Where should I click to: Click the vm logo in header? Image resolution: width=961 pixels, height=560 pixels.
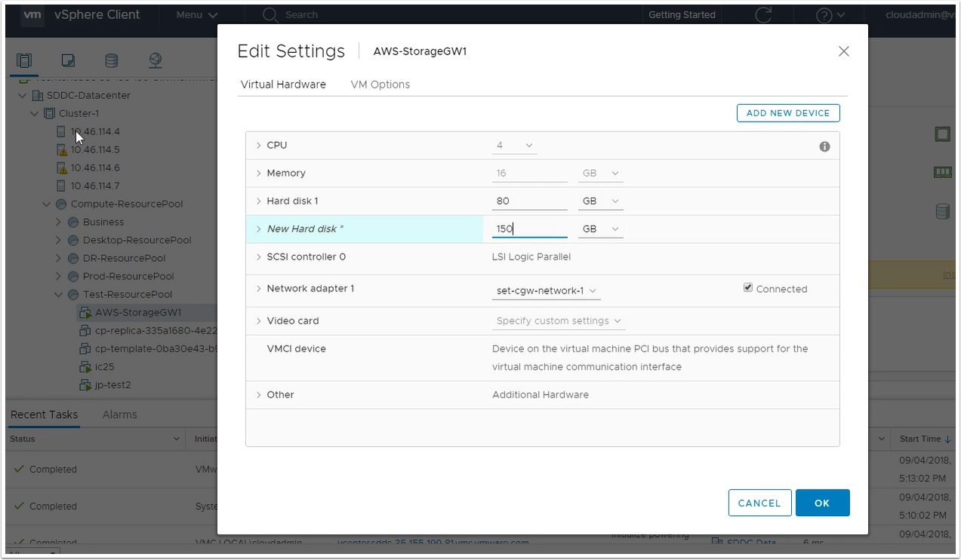pyautogui.click(x=32, y=14)
